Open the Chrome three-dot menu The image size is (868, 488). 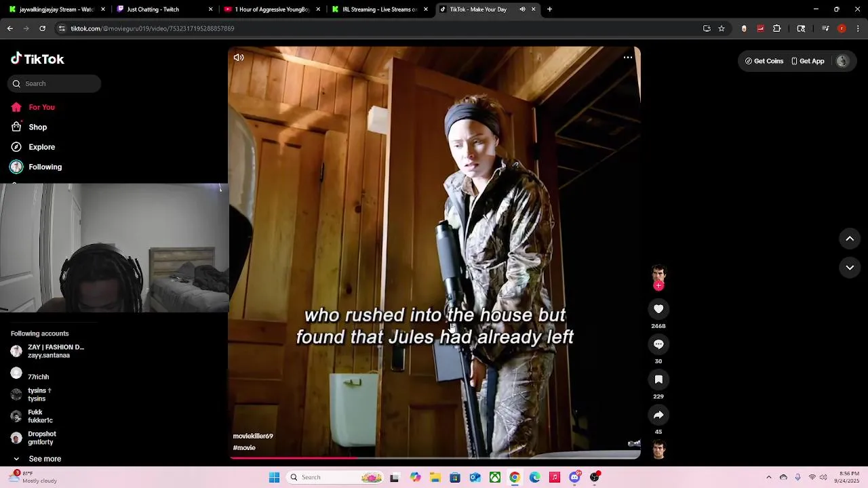pyautogui.click(x=858, y=28)
